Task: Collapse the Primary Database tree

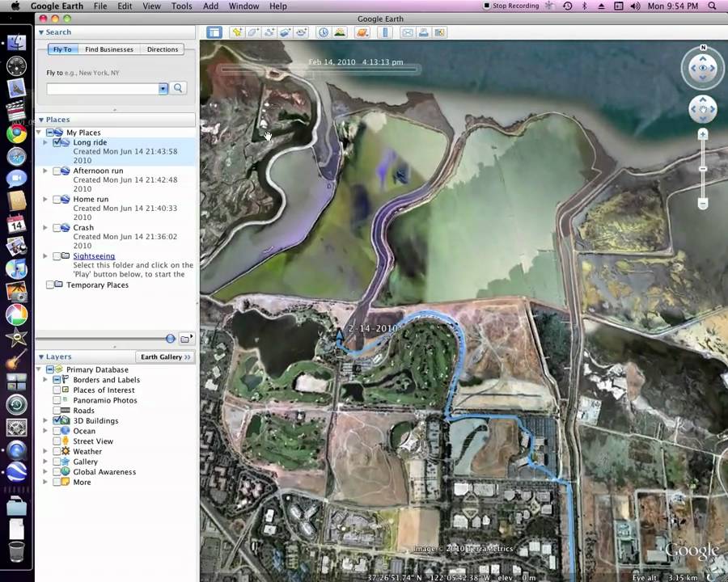Action: click(39, 369)
